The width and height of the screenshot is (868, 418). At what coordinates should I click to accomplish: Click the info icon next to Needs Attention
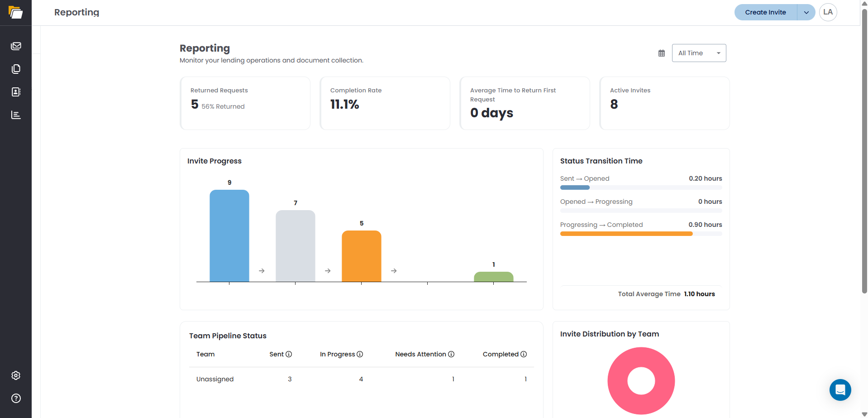tap(451, 354)
